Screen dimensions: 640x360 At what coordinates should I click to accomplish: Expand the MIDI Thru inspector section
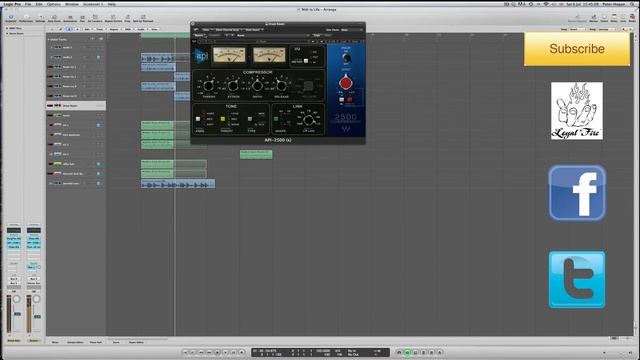7,28
